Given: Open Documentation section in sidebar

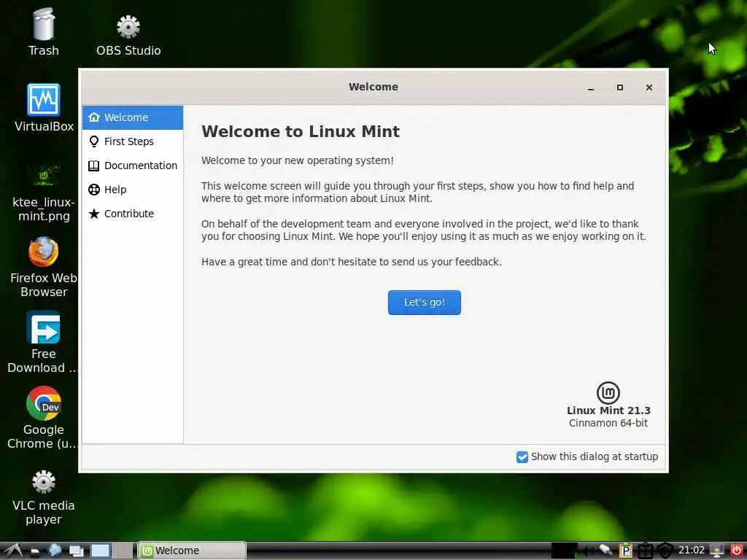Looking at the screenshot, I should pyautogui.click(x=133, y=166).
